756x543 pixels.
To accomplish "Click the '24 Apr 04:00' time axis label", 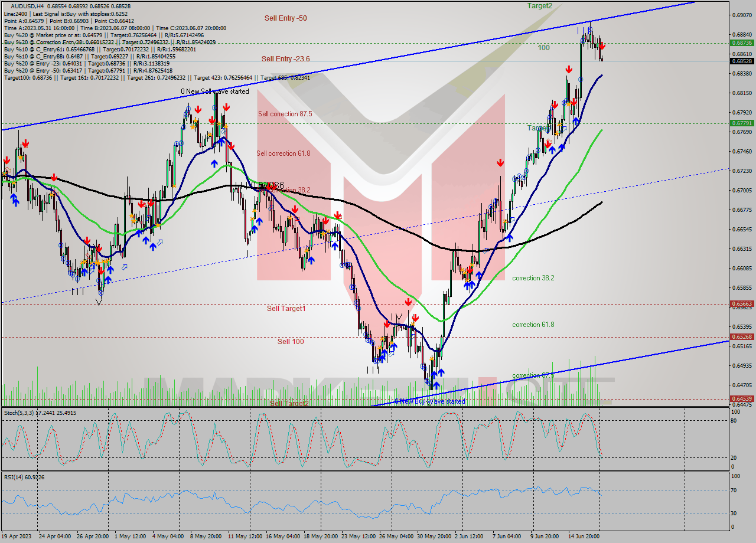I will pos(56,537).
